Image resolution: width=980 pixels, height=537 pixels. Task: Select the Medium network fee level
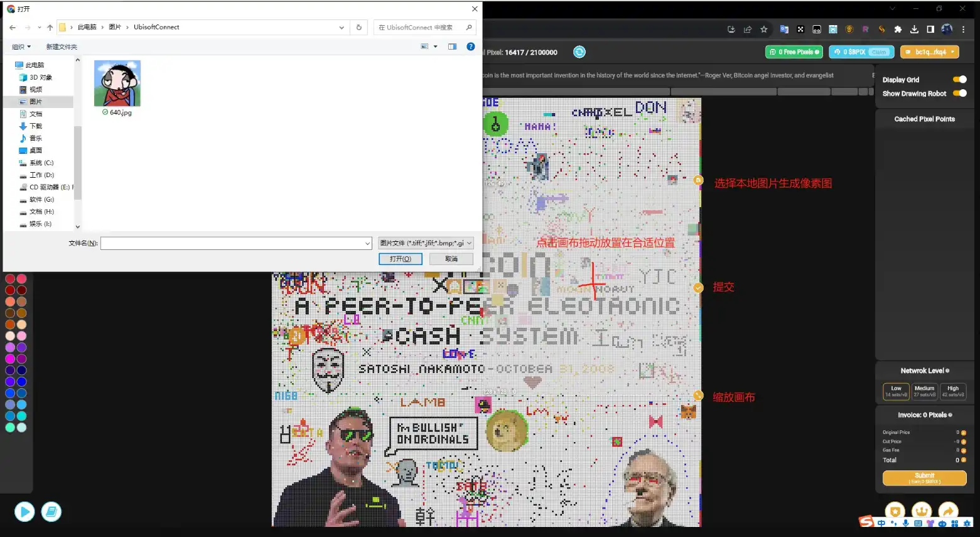pos(924,391)
